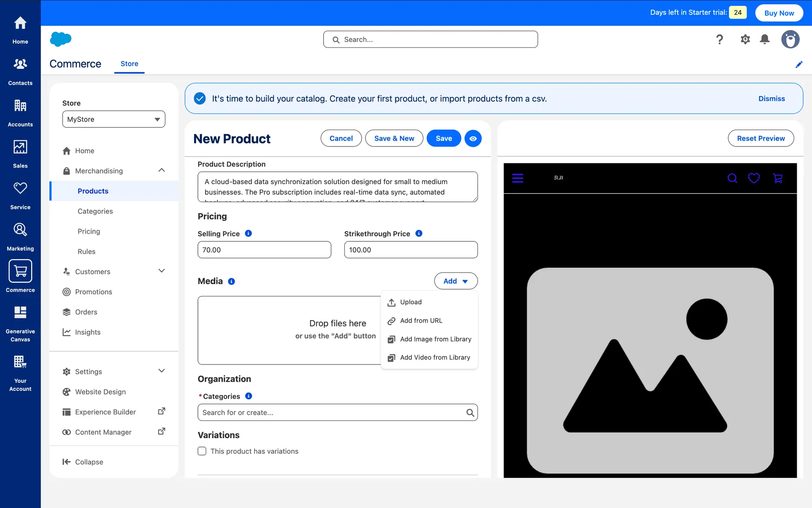Image resolution: width=812 pixels, height=508 pixels.
Task: Click the Save & New button
Action: (394, 138)
